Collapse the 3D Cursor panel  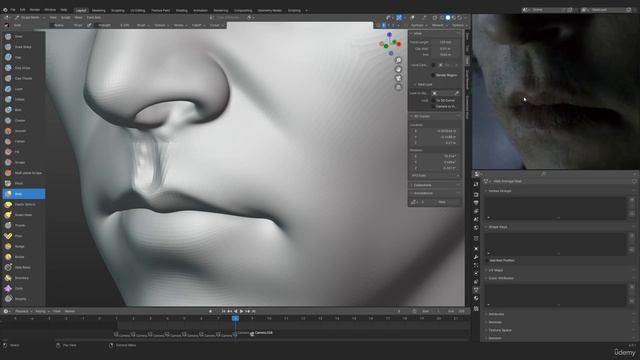coord(435,116)
